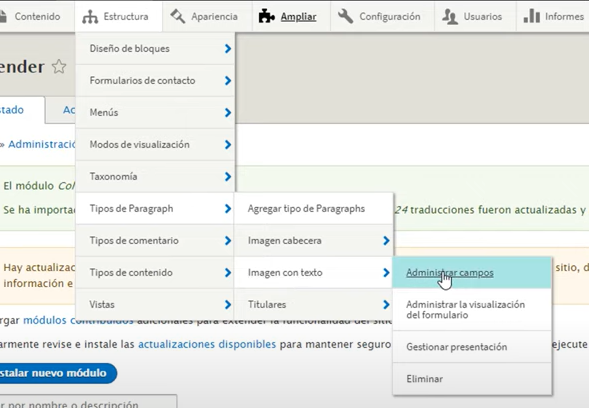Screen dimensions: 589x408
Task: Click the Estructura hierarchy icon
Action: tap(90, 17)
